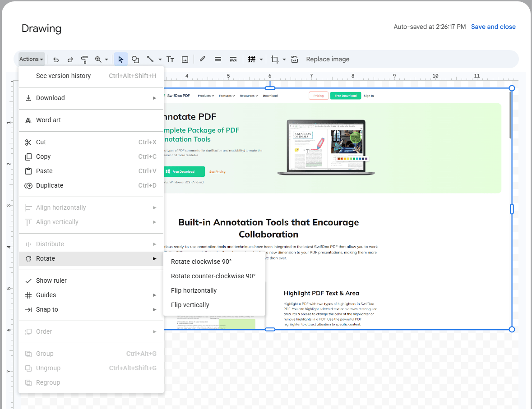The height and width of the screenshot is (409, 532).
Task: Open the border dash style icon
Action: click(233, 60)
